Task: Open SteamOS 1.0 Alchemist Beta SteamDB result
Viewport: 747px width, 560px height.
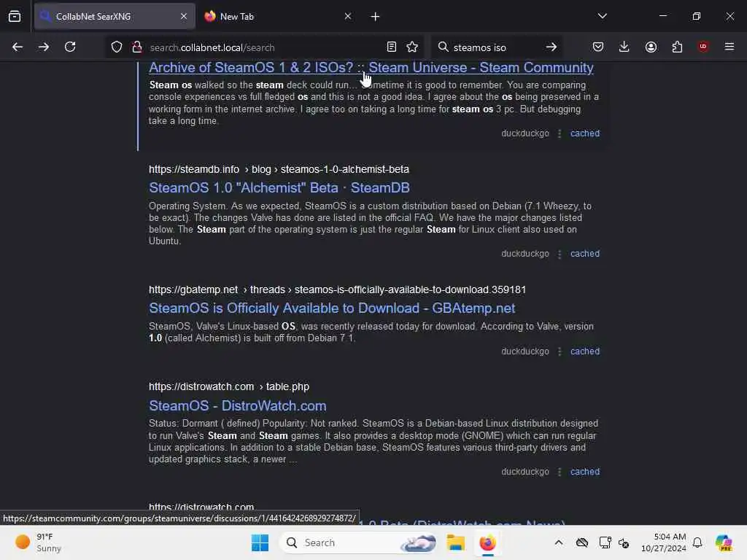Action: point(279,187)
